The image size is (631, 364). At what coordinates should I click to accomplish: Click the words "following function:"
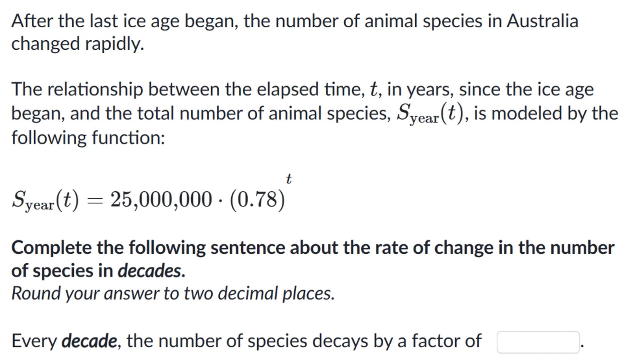(88, 137)
